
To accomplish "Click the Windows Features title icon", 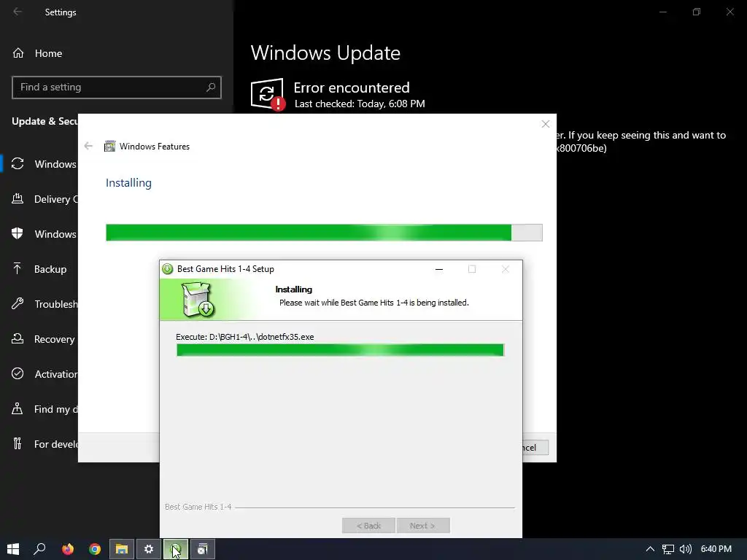I will (x=109, y=146).
